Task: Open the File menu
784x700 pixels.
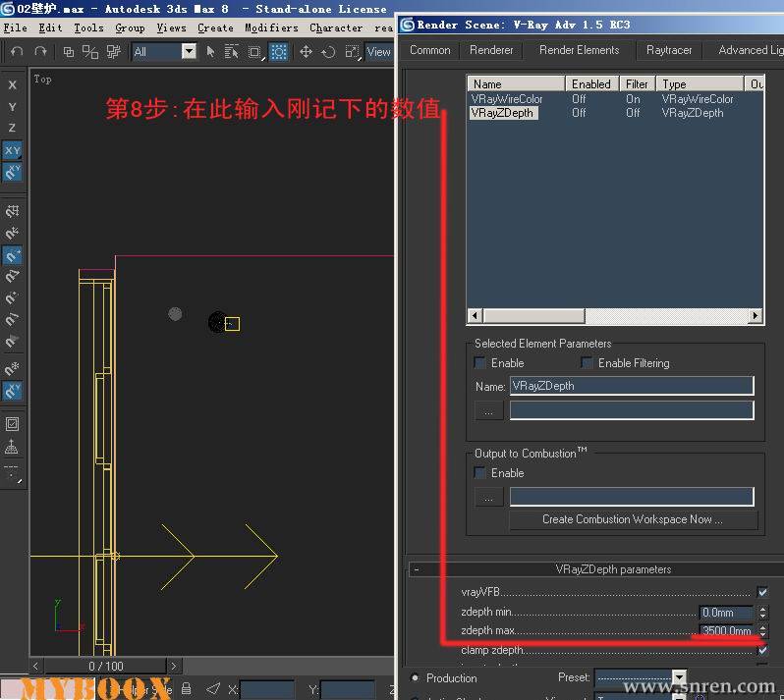Action: pyautogui.click(x=15, y=27)
